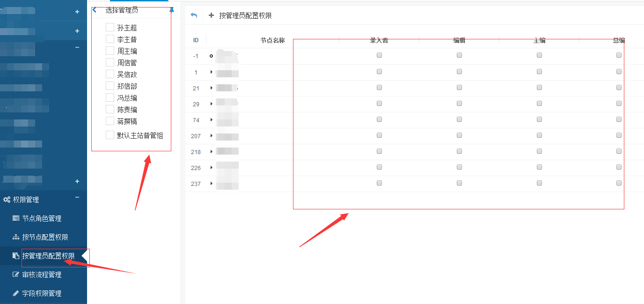Tick the 编辑 checkbox in row ID 226

click(x=459, y=167)
